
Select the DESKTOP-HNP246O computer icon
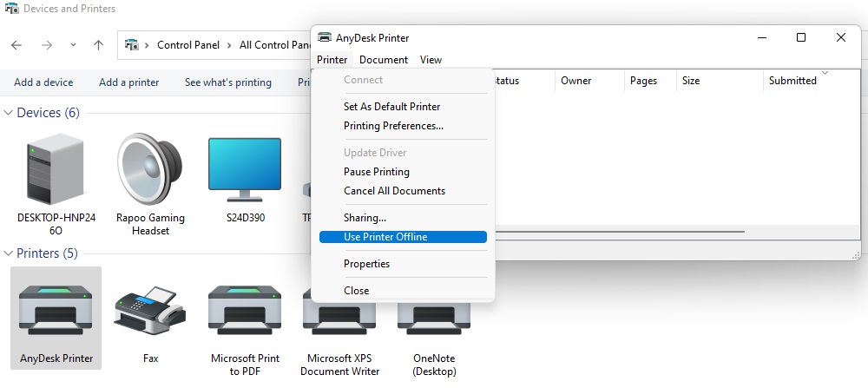(x=56, y=168)
